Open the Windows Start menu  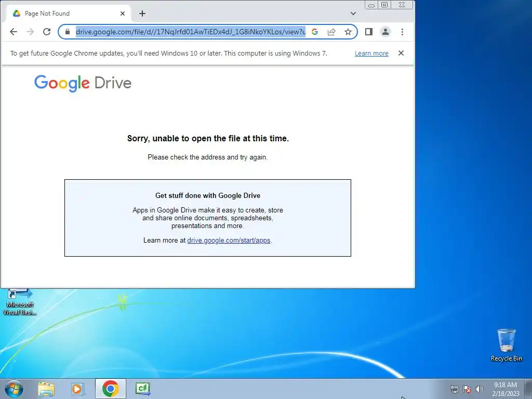(14, 389)
